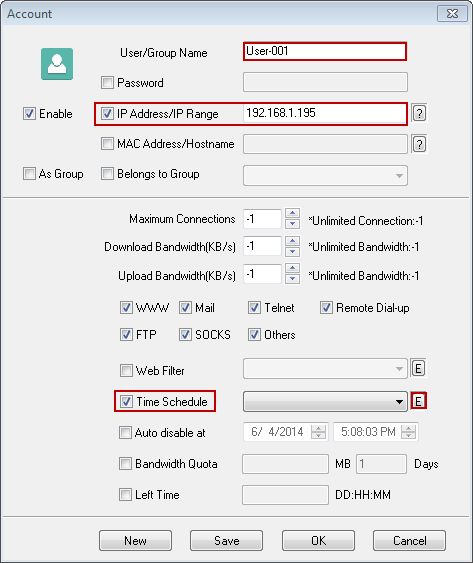Decrease Download Bandwidth with down arrow
Image resolution: width=473 pixels, height=563 pixels.
coord(292,252)
